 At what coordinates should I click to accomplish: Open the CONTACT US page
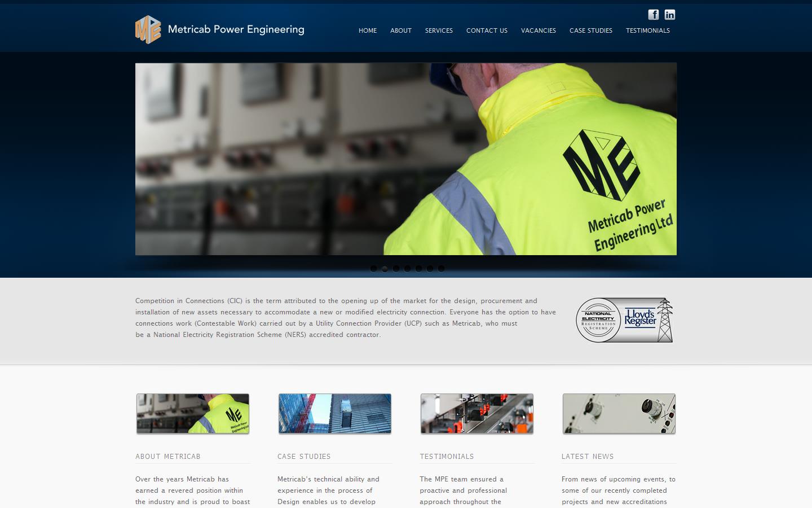(x=486, y=30)
